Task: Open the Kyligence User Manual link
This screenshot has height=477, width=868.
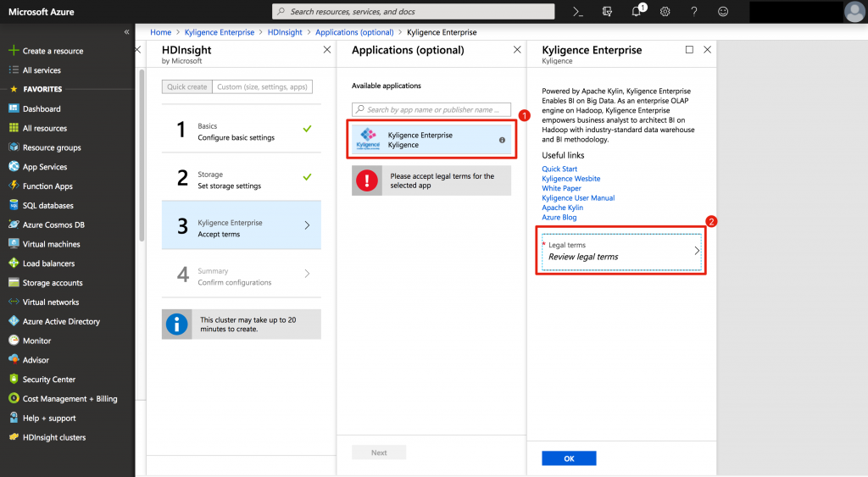Action: click(x=578, y=198)
